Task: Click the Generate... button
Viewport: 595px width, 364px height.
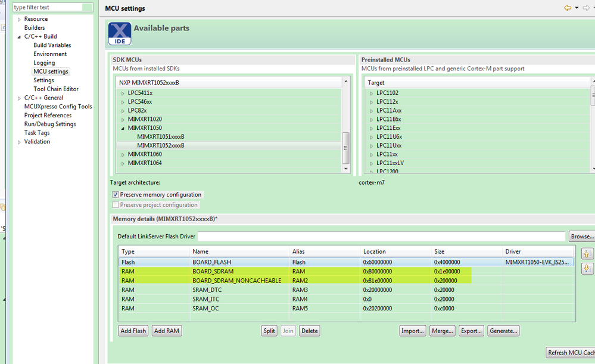Action: (x=503, y=331)
